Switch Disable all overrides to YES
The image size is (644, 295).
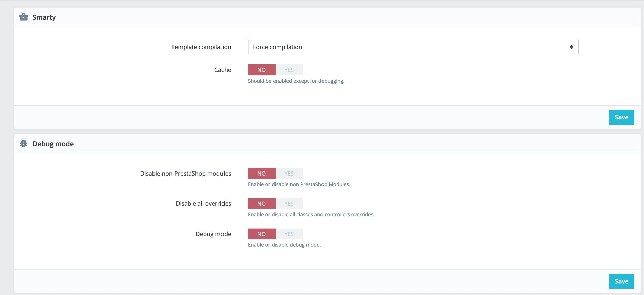[x=289, y=204]
